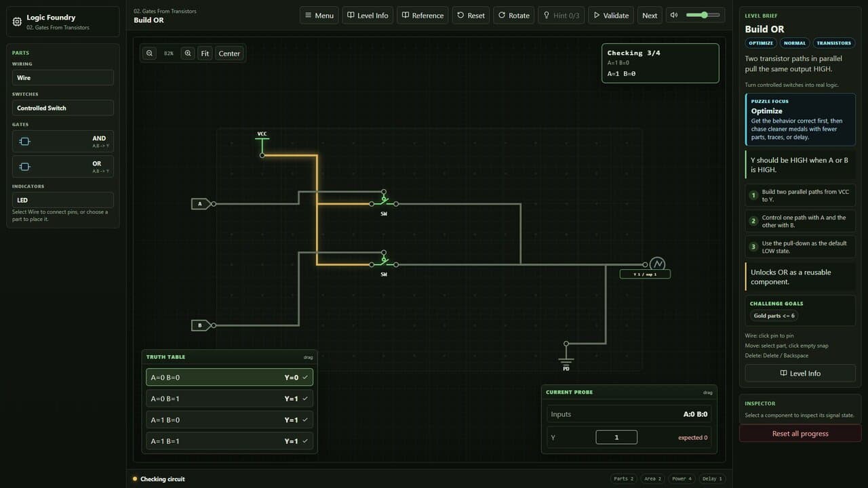This screenshot has width=868, height=488.
Task: Click input pin A on the canvas
Action: (x=202, y=203)
